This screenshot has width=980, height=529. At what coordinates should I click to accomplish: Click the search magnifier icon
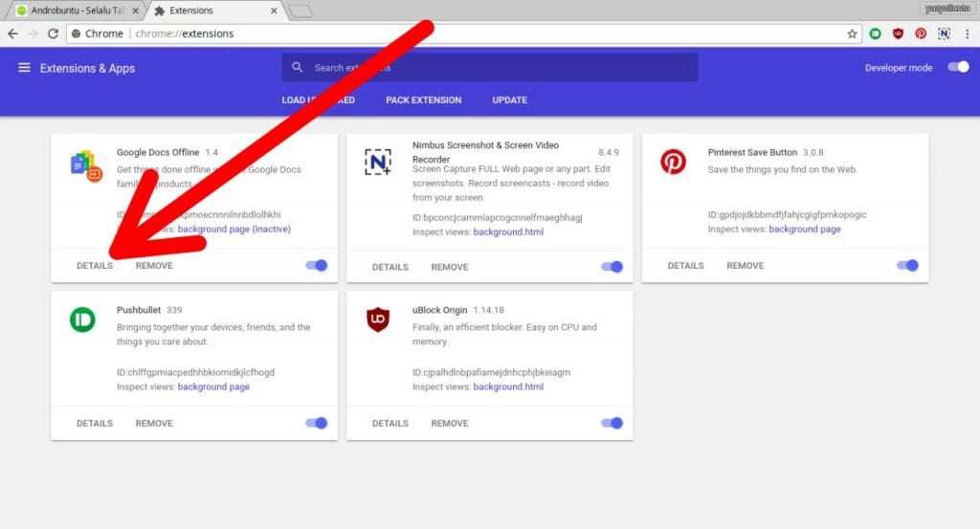click(298, 67)
